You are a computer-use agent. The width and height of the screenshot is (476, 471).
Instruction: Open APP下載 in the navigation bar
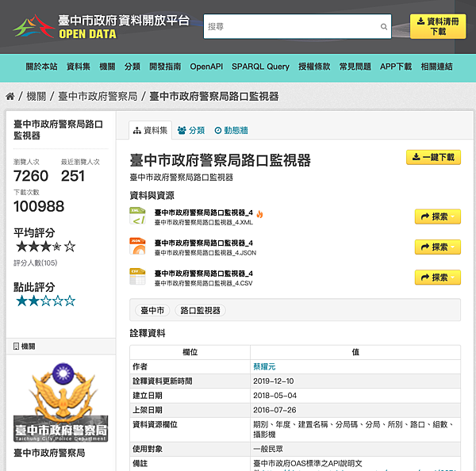click(396, 67)
